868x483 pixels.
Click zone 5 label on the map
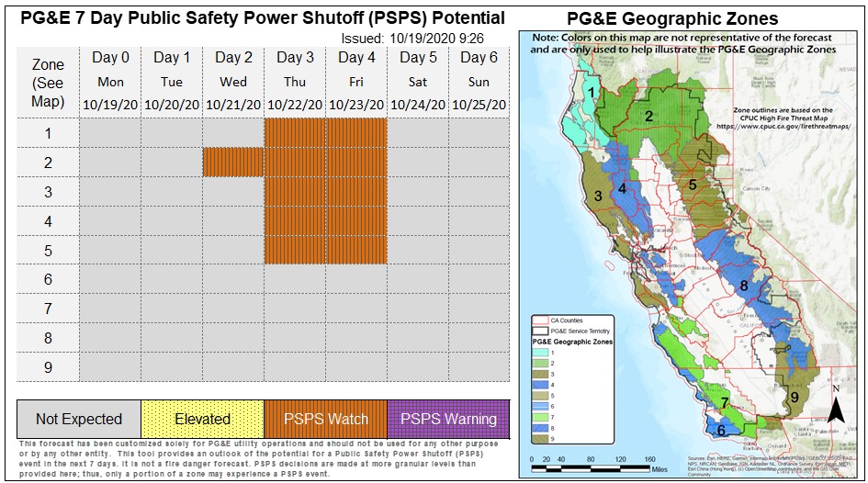[x=692, y=185]
